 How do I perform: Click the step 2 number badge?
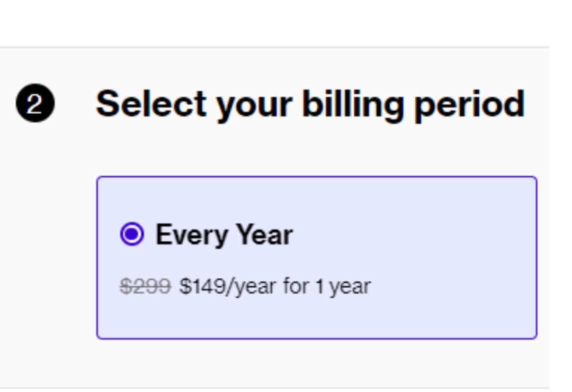pyautogui.click(x=35, y=103)
